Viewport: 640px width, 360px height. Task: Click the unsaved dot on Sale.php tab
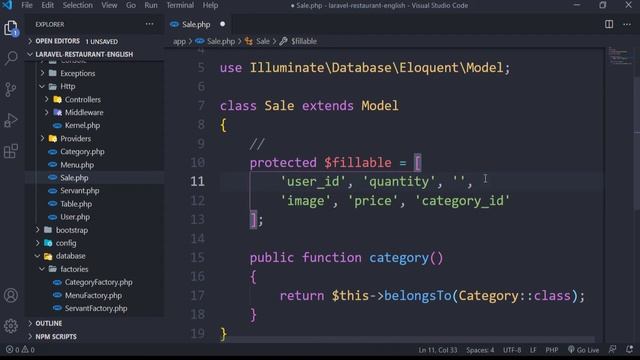[222, 24]
